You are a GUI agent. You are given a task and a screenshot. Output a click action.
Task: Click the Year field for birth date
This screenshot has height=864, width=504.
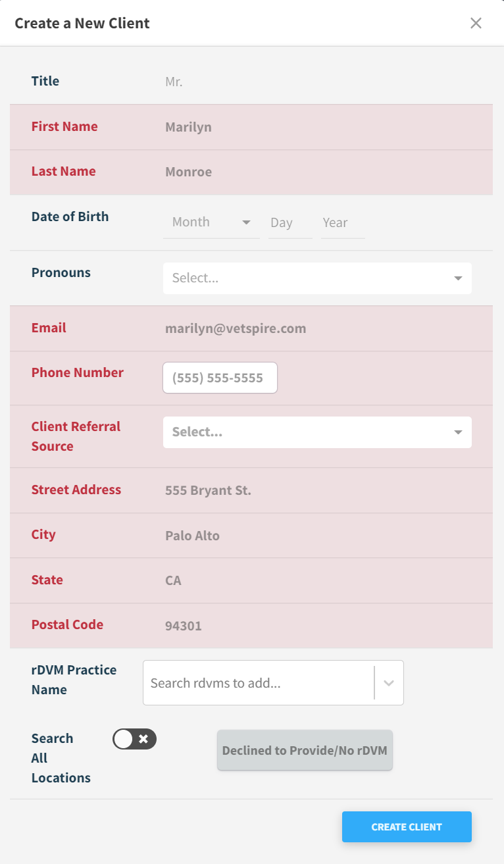342,222
